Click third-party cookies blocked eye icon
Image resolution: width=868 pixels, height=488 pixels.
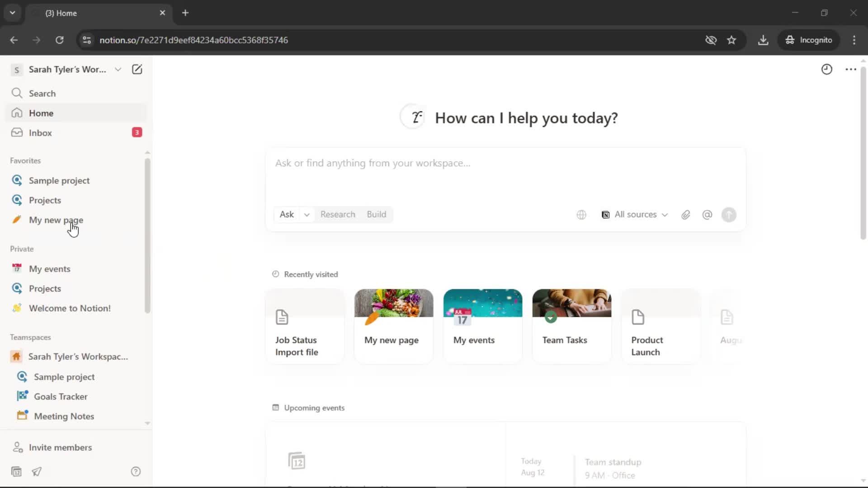tap(711, 40)
